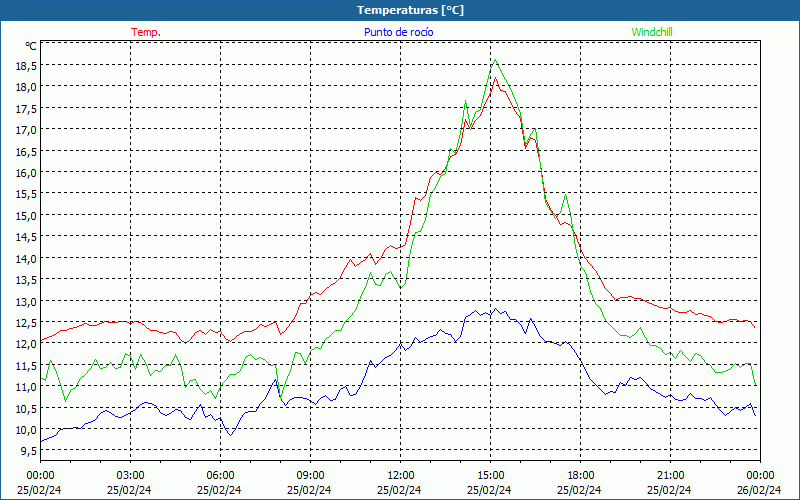Image resolution: width=800 pixels, height=500 pixels.
Task: Click the green Windchill peak near 15:00
Action: (495, 60)
